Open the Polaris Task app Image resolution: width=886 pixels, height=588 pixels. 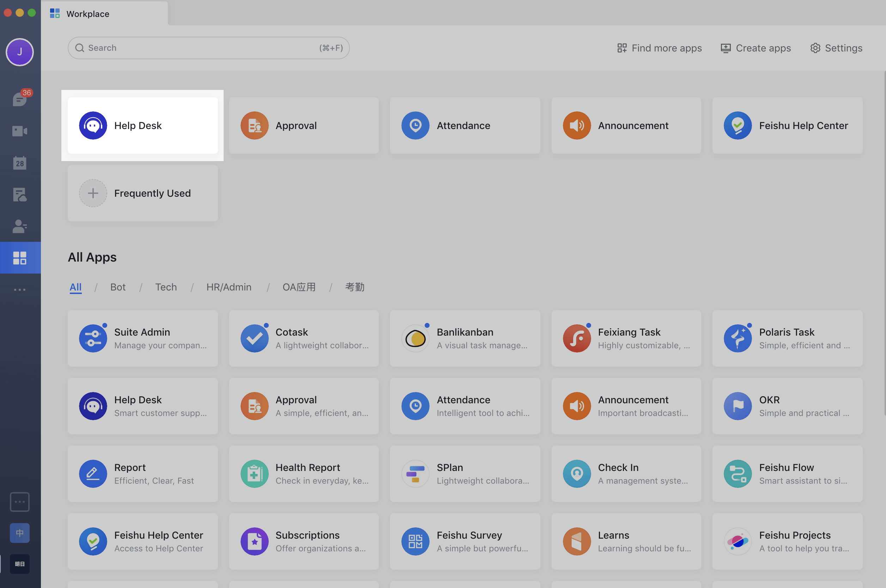tap(787, 338)
